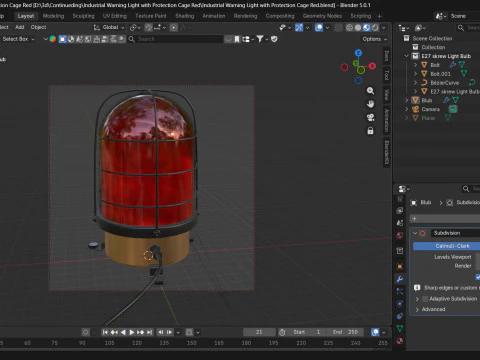Switch to the Geometry Nodes workspace tab
Viewport: 480px width, 360px height.
tap(322, 16)
